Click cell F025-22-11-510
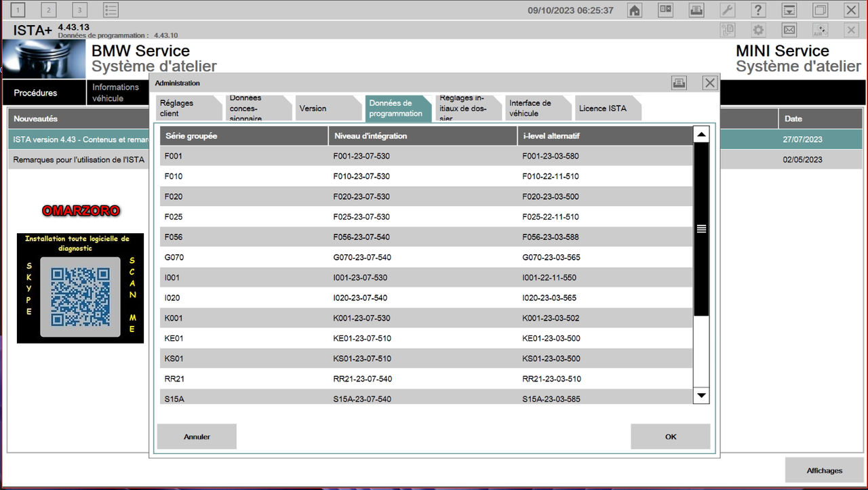Viewport: 868px width, 490px height. 551,217
